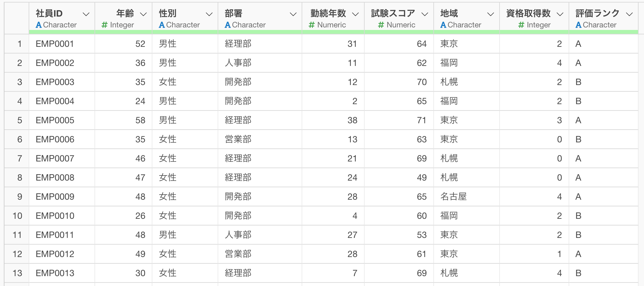This screenshot has height=286, width=644.
Task: Click the Numeric type icon under 勤続年数
Action: click(312, 25)
